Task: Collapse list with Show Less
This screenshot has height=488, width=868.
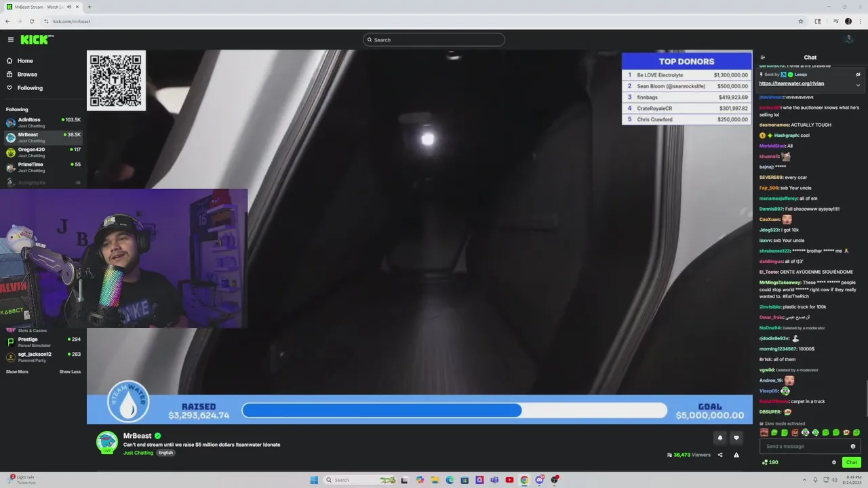Action: [70, 371]
